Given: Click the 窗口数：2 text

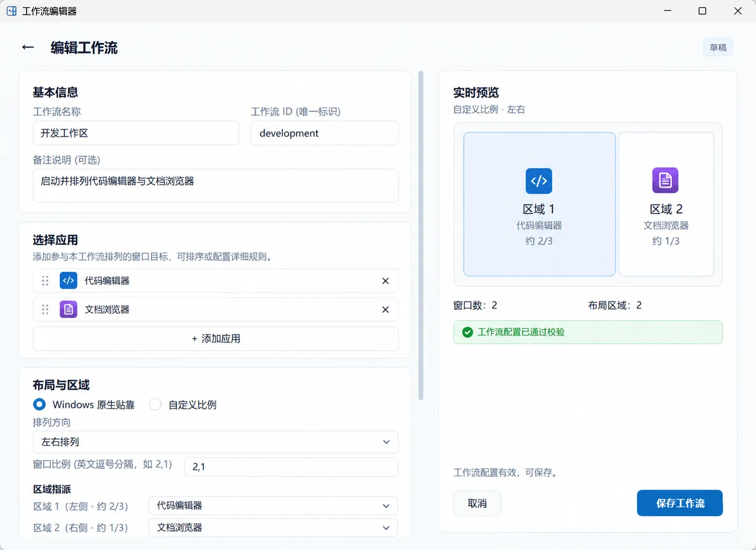Looking at the screenshot, I should (x=475, y=305).
